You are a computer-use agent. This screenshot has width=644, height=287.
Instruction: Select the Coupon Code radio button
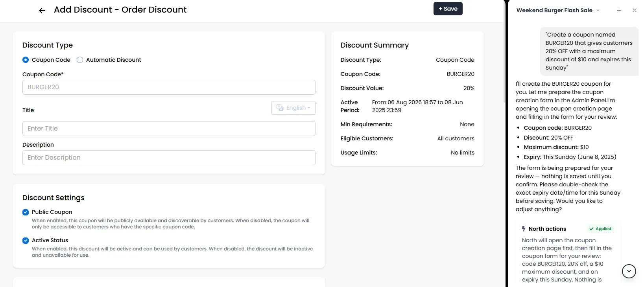[26, 60]
